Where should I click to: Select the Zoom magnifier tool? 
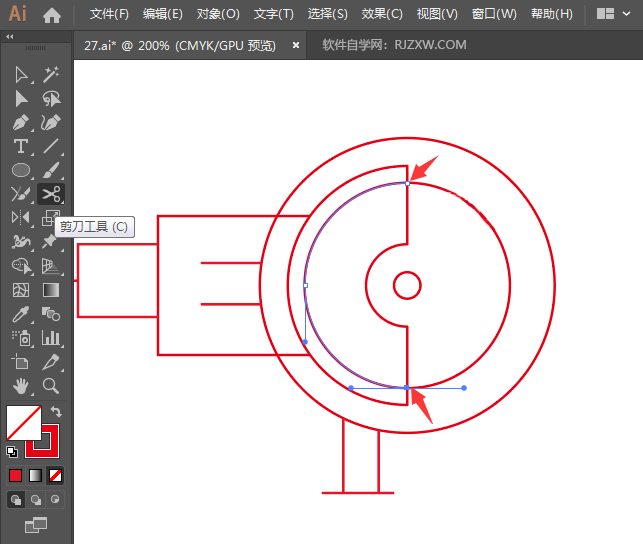point(51,386)
